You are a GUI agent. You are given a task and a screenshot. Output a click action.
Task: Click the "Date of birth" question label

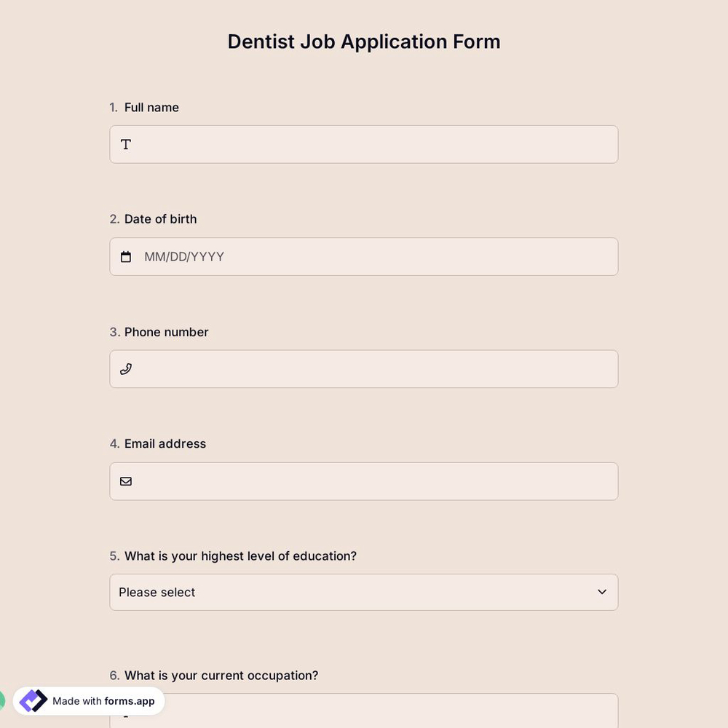pyautogui.click(x=160, y=218)
